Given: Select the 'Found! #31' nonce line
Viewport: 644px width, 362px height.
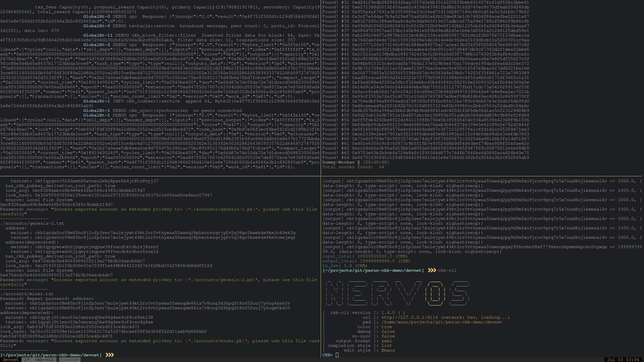Looking at the screenshot, I should [426, 2].
